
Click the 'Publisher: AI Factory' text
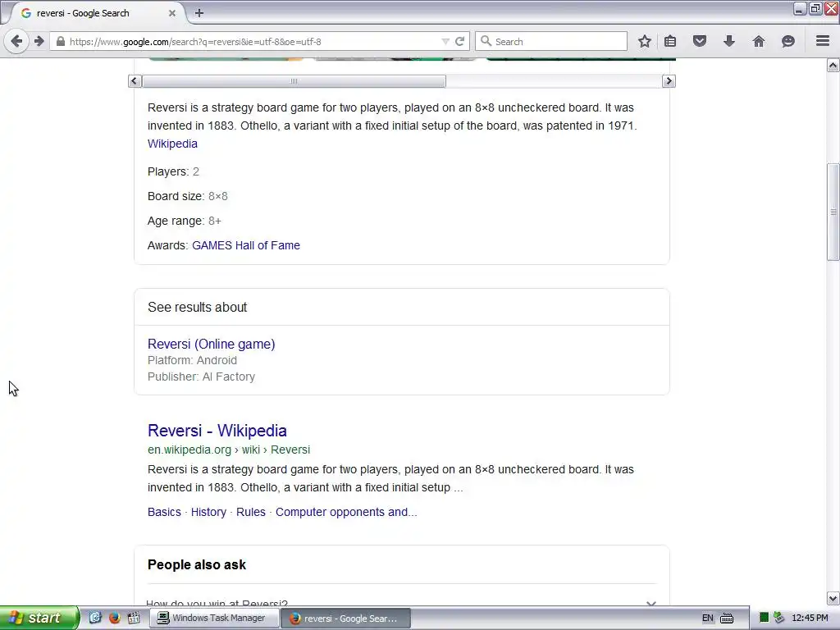click(202, 377)
